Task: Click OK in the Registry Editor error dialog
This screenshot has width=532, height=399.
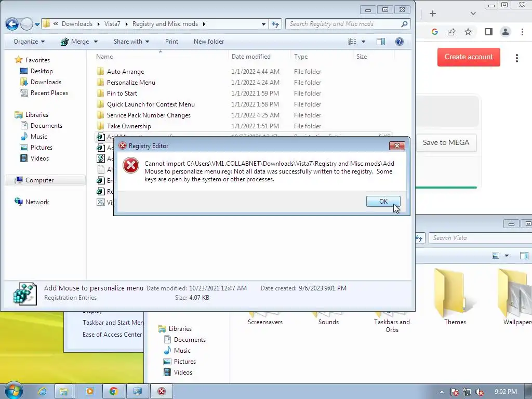Action: 383,201
